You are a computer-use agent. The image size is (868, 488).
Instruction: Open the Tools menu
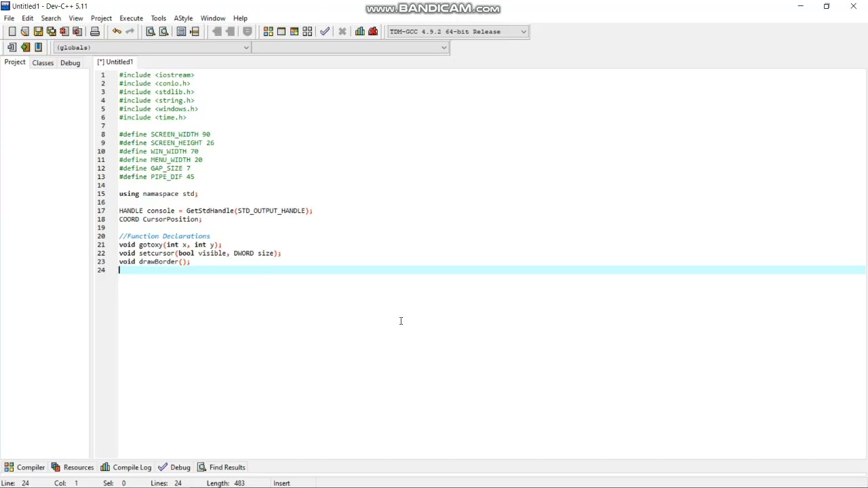(x=159, y=18)
